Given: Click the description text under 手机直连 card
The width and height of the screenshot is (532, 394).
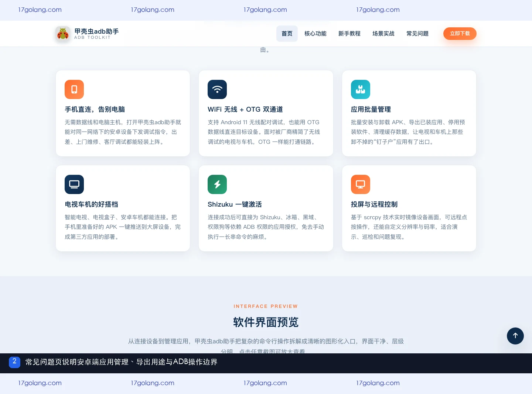Looking at the screenshot, I should pyautogui.click(x=123, y=132).
